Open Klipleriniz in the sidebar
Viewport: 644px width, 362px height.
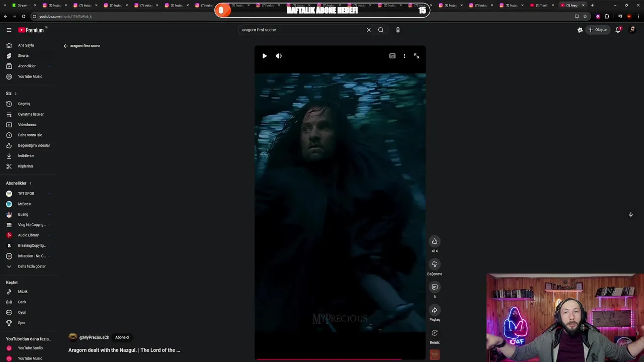point(28,166)
